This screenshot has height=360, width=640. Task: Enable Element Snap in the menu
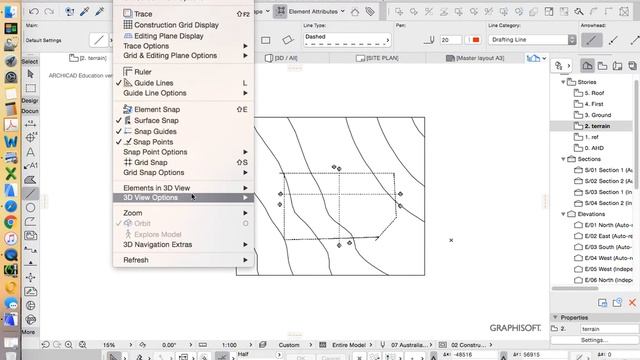coord(183,109)
